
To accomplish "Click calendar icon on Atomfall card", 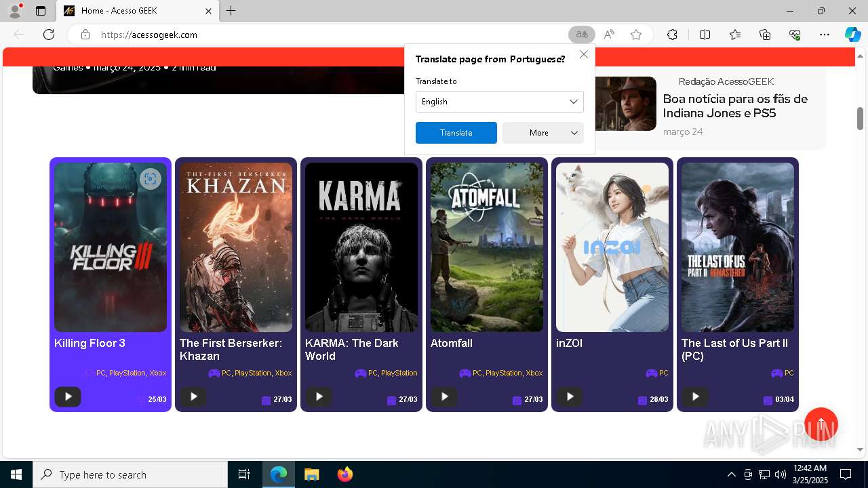I will coord(517,400).
